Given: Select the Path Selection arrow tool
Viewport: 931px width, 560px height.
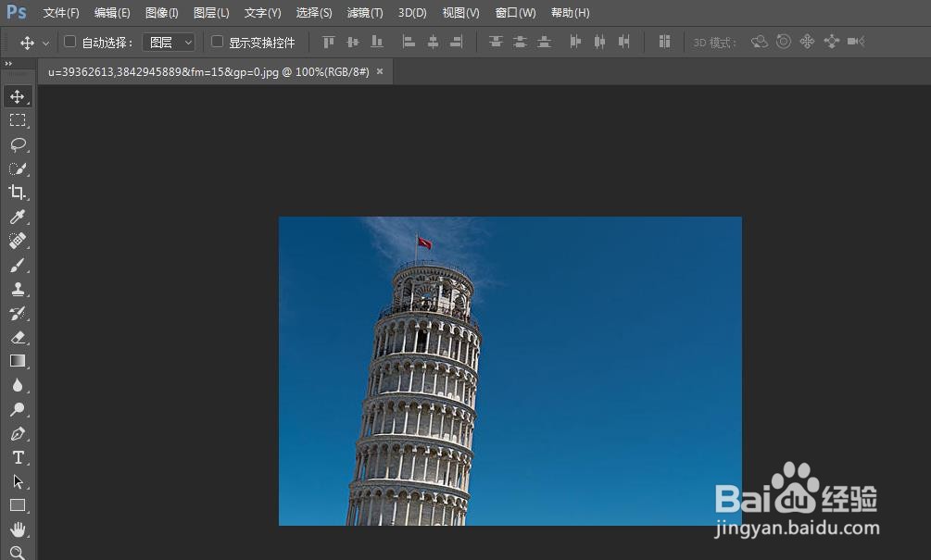Looking at the screenshot, I should [x=18, y=481].
